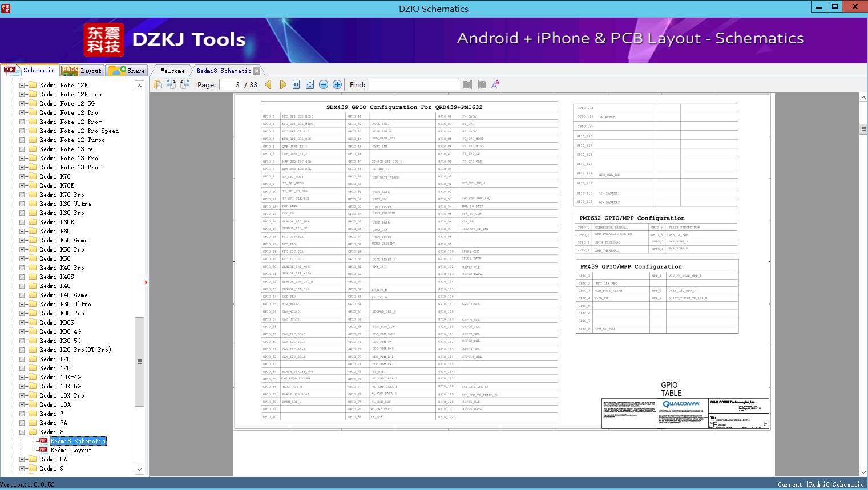The height and width of the screenshot is (490, 868).
Task: Switch to the Layout panel tab
Action: coord(82,70)
